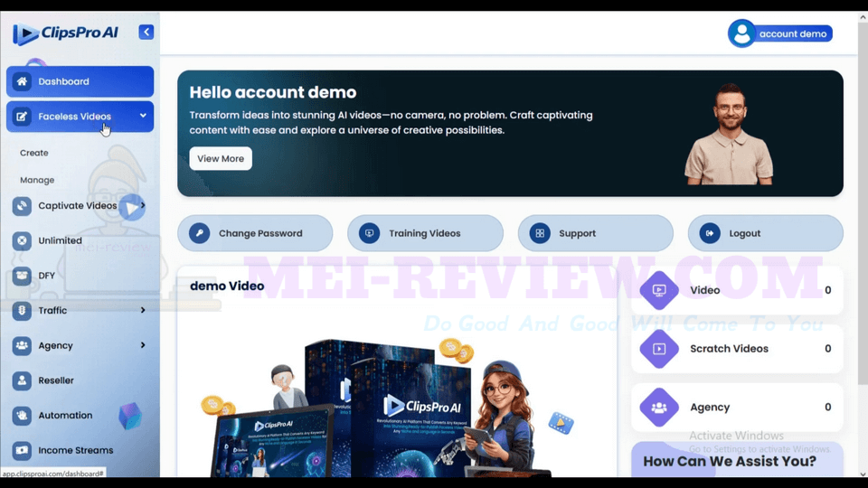Click the Scratch Videos diamond icon
Image resolution: width=868 pixels, height=488 pixels.
(x=659, y=349)
